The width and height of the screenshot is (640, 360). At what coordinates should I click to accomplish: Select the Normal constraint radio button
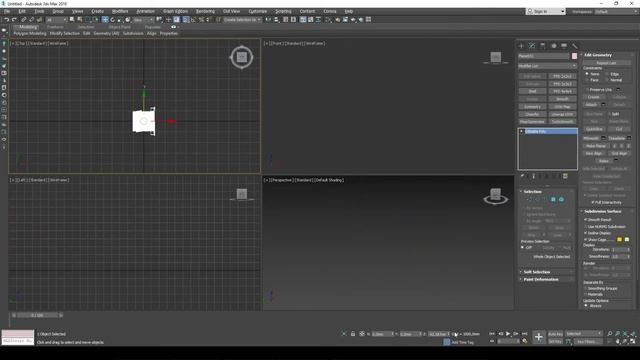[x=607, y=80]
